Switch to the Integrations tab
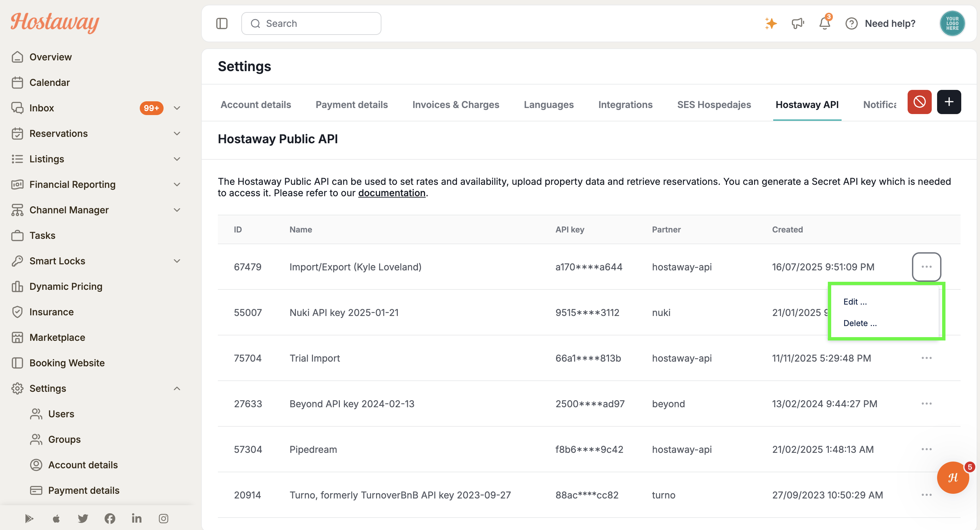Screen dimensions: 980x530 (625, 105)
